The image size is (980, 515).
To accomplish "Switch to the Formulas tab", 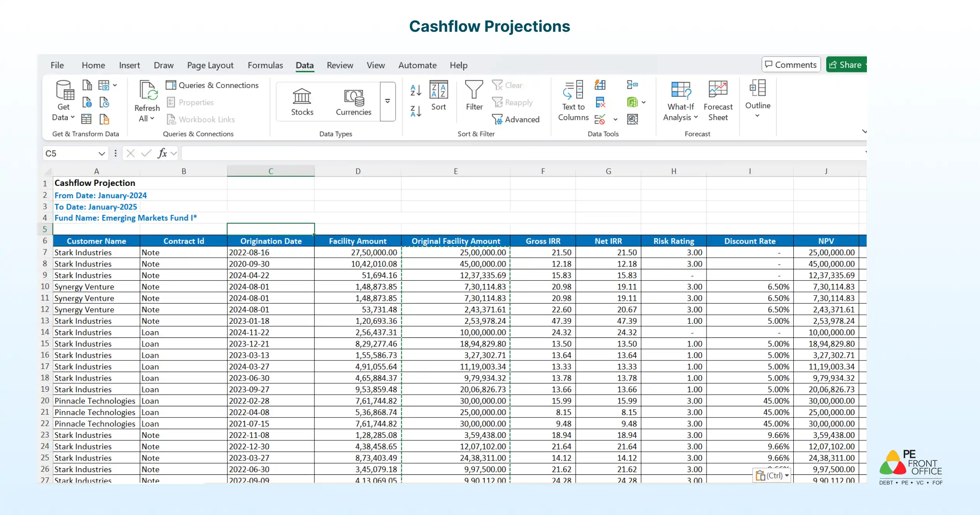I will click(265, 65).
